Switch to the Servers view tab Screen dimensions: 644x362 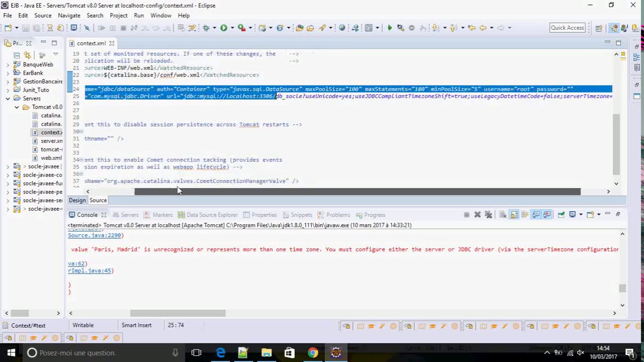[125, 215]
